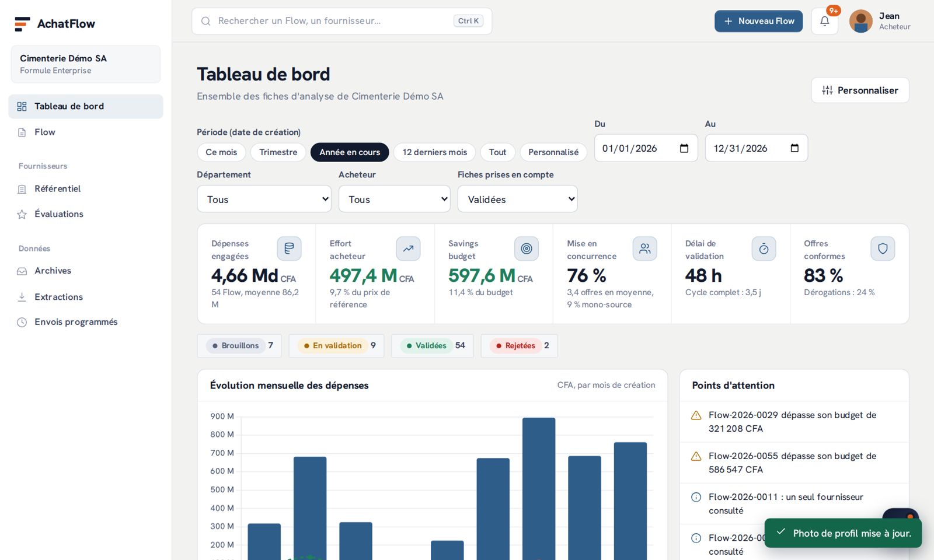934x560 pixels.
Task: Go to Flow in the sidebar
Action: pos(86,132)
